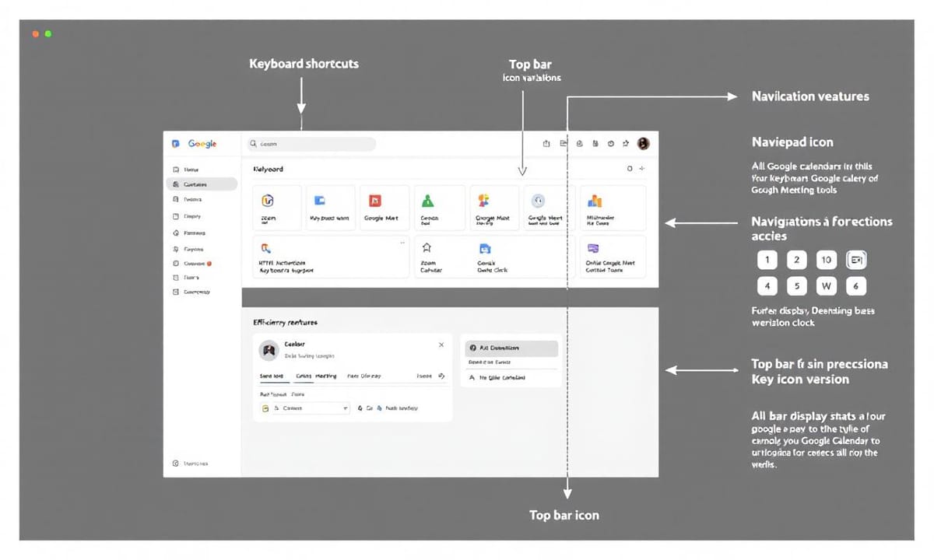
Task: Open the blue folder icon tile
Action: tap(330, 208)
